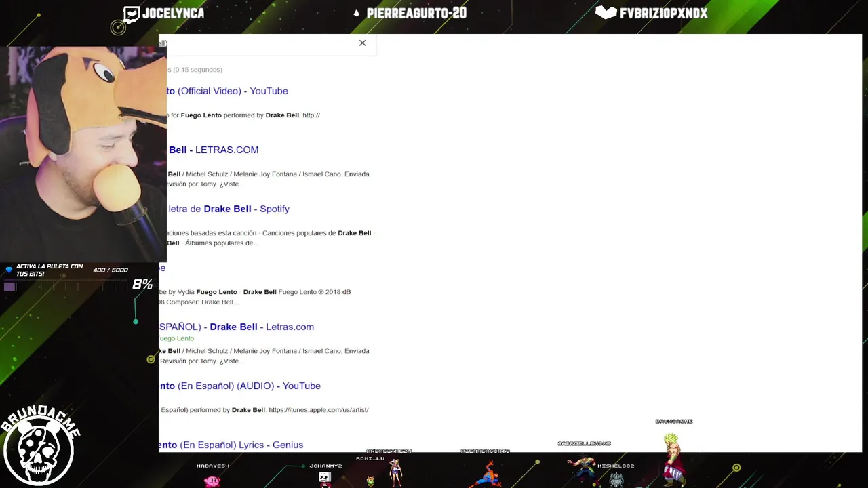
Task: Click the small green sprite under ROMI_LU
Action: 370,481
